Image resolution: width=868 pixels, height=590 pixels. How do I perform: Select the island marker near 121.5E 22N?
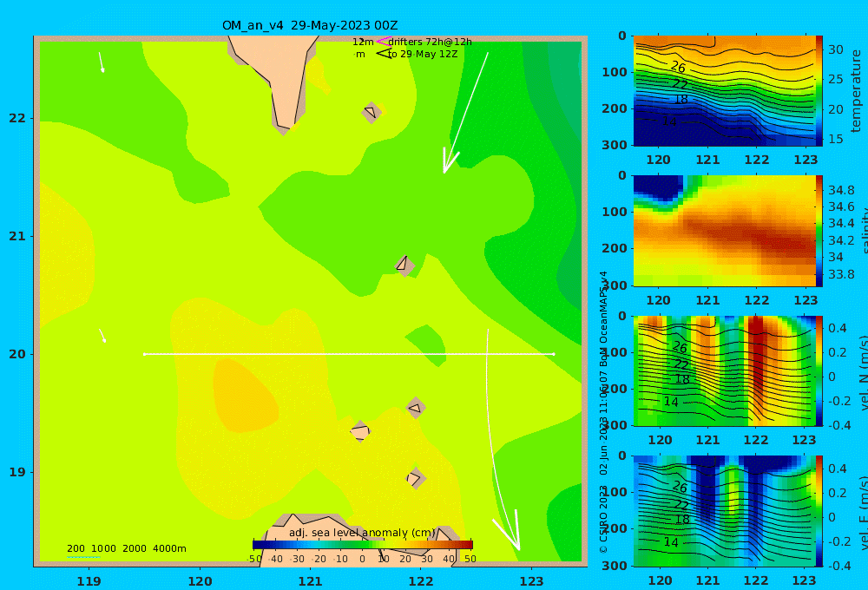[372, 112]
